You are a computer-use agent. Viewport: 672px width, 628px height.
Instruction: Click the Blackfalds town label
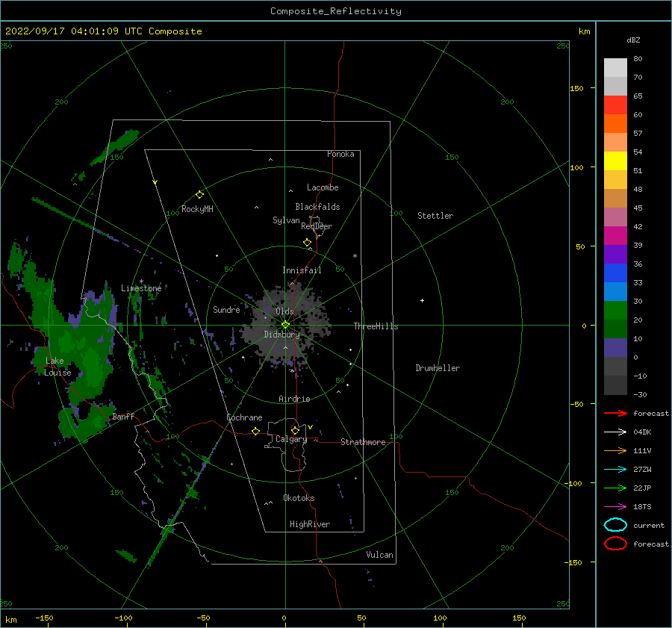(317, 207)
